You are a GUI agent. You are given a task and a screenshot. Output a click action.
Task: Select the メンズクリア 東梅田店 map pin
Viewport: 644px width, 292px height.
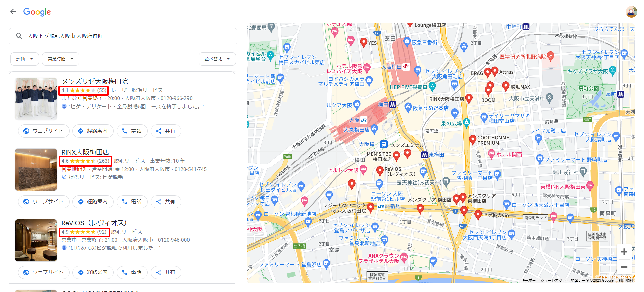463,197
